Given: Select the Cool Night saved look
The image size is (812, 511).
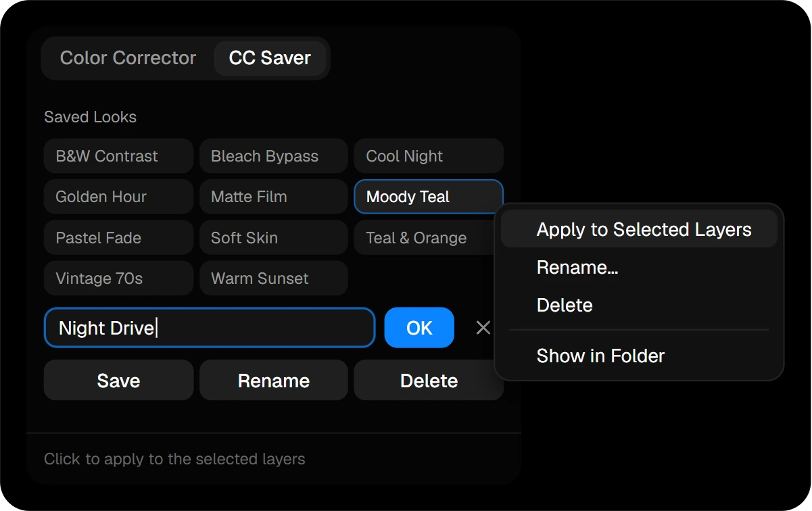Looking at the screenshot, I should (429, 156).
